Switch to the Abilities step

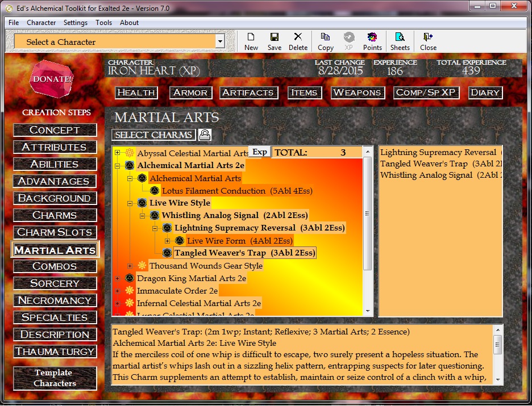[55, 164]
